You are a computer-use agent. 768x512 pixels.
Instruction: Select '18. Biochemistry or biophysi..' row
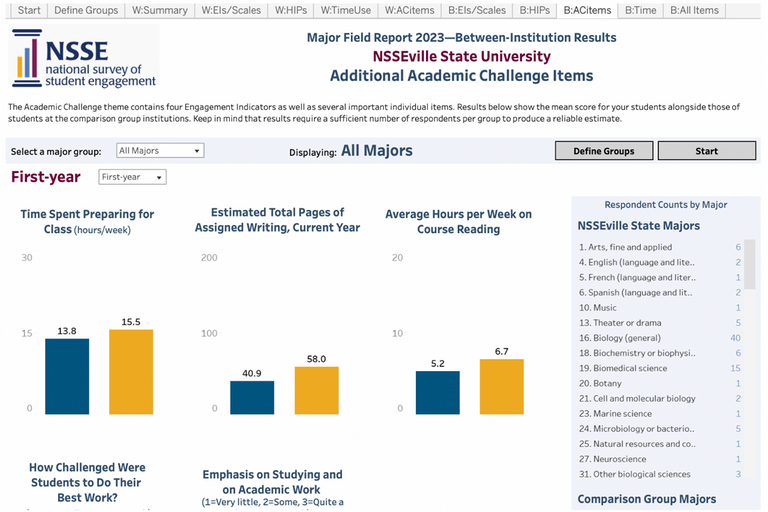(659, 353)
